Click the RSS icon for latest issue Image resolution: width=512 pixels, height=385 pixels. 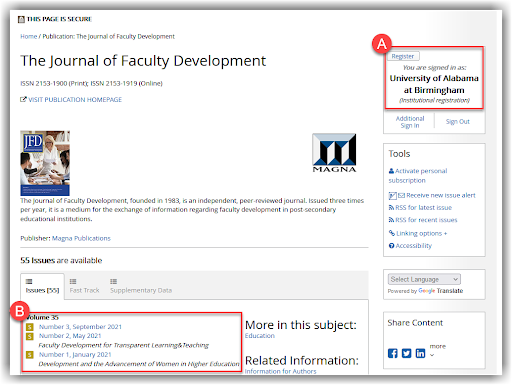click(x=391, y=208)
